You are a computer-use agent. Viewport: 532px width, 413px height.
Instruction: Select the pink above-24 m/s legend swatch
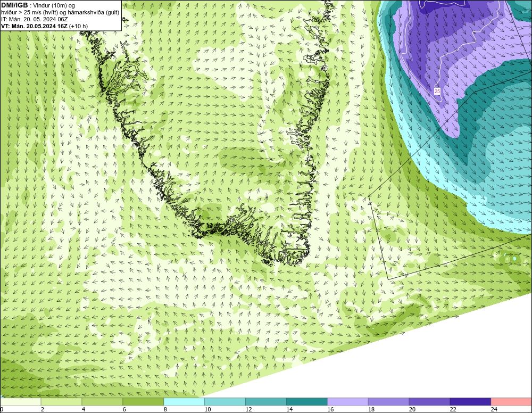(x=511, y=402)
